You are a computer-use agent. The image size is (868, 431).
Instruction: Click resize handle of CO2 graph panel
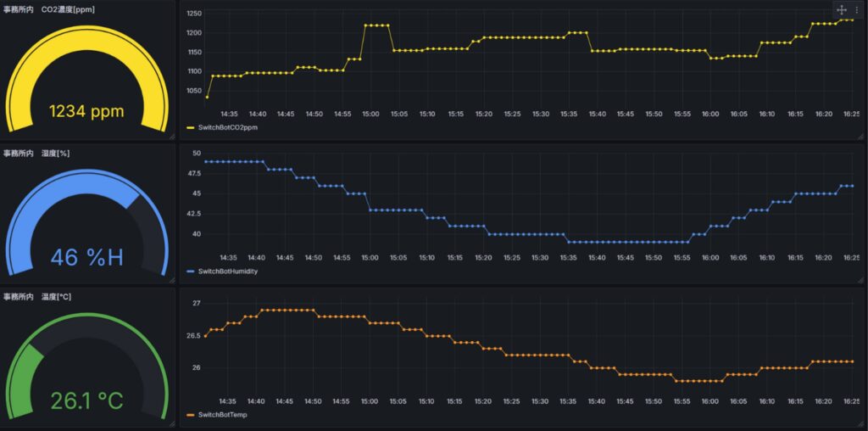click(x=860, y=136)
